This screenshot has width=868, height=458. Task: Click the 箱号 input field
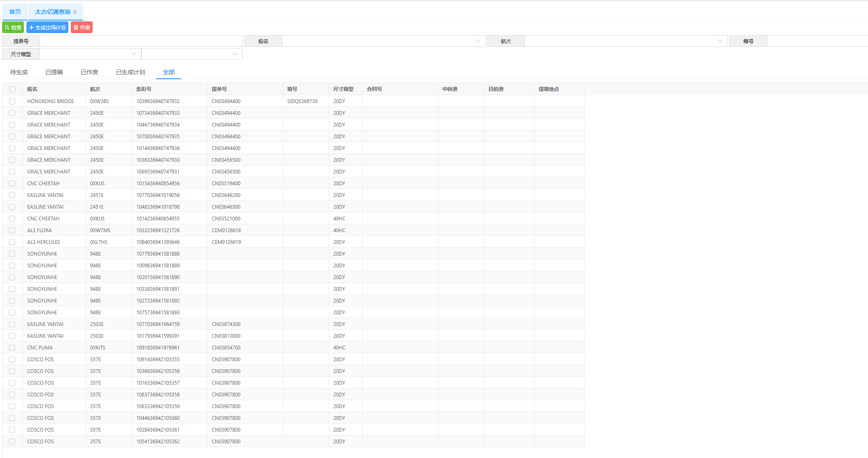817,41
